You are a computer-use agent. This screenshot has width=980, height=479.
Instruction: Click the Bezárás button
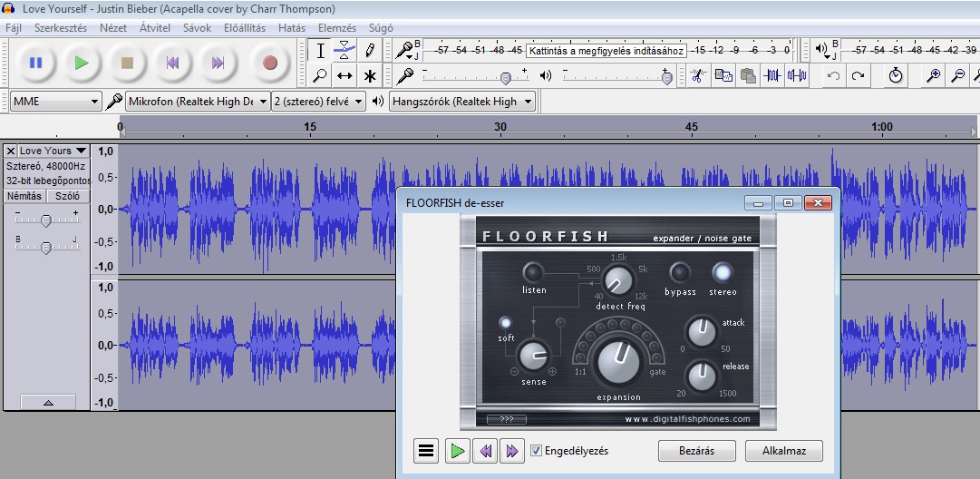697,450
